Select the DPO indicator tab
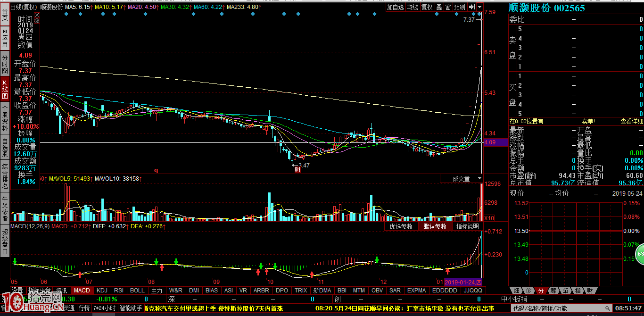644x316 pixels. (x=282, y=290)
